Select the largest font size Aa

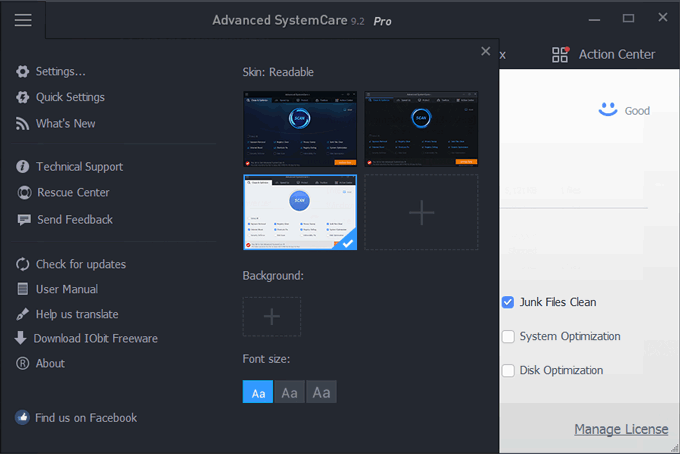[321, 392]
